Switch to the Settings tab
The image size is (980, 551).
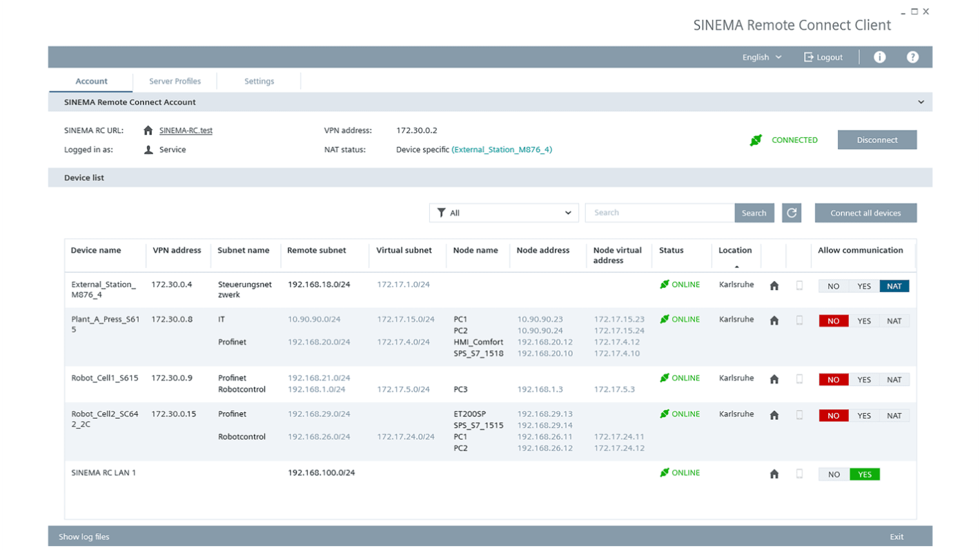259,81
